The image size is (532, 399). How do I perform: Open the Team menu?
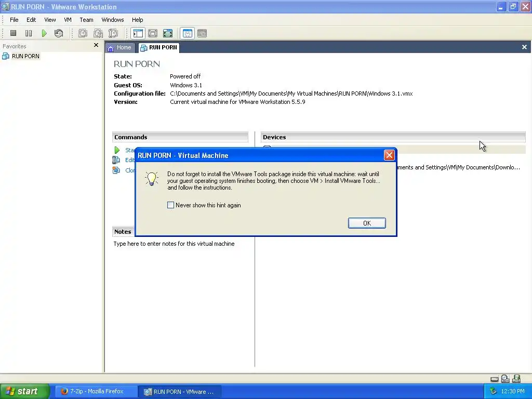(x=86, y=20)
